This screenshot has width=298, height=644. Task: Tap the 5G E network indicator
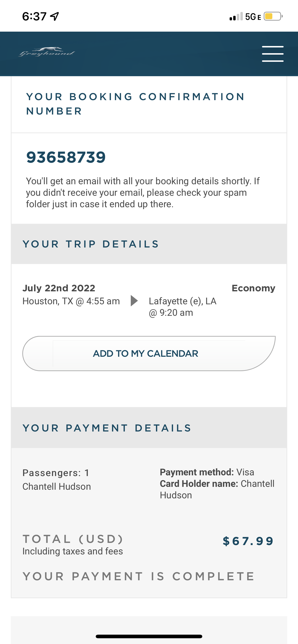tap(253, 17)
